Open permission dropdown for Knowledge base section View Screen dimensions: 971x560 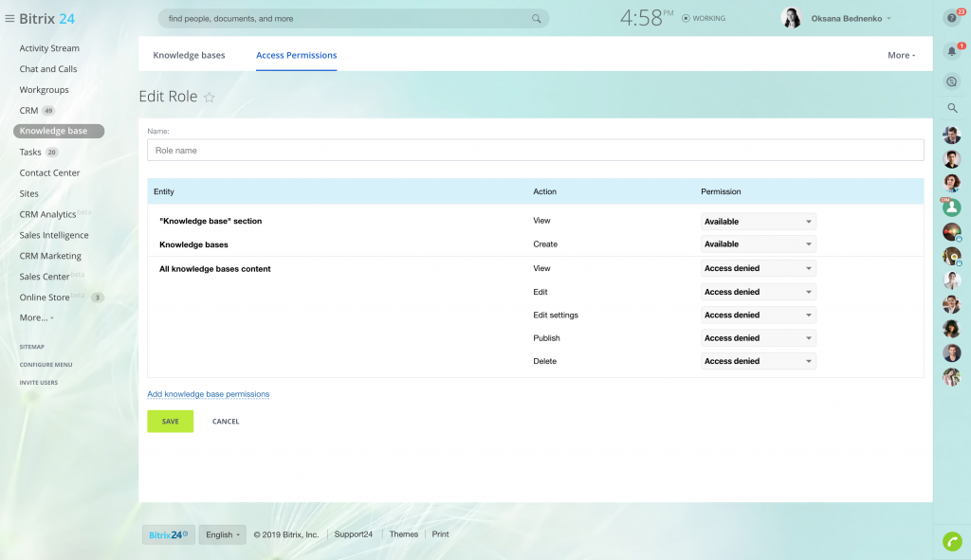click(x=758, y=222)
